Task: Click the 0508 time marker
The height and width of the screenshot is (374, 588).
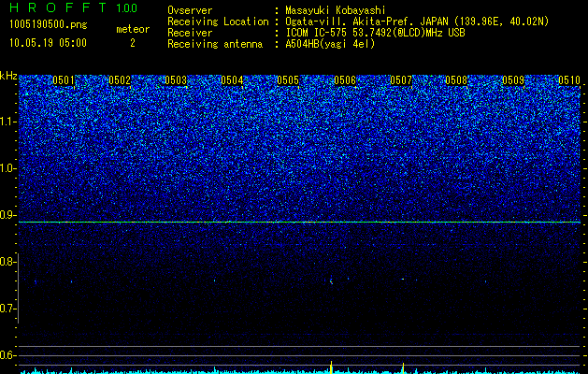Action: click(x=456, y=80)
